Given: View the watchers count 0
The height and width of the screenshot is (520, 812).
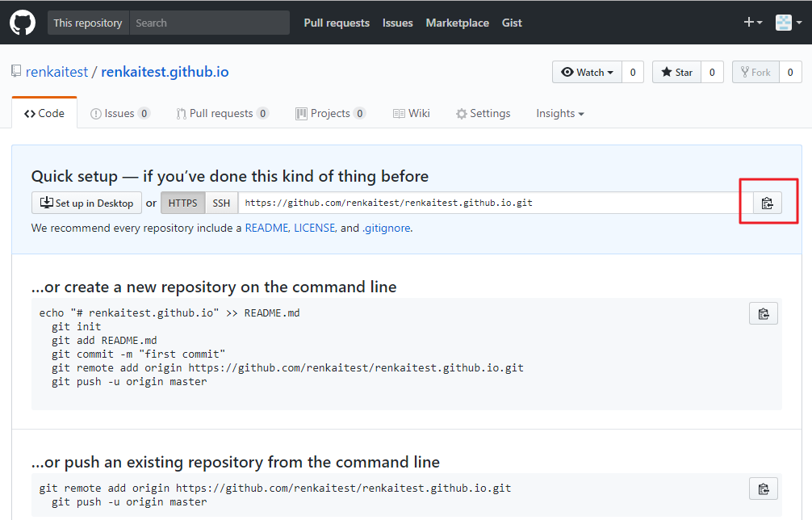Looking at the screenshot, I should [633, 72].
